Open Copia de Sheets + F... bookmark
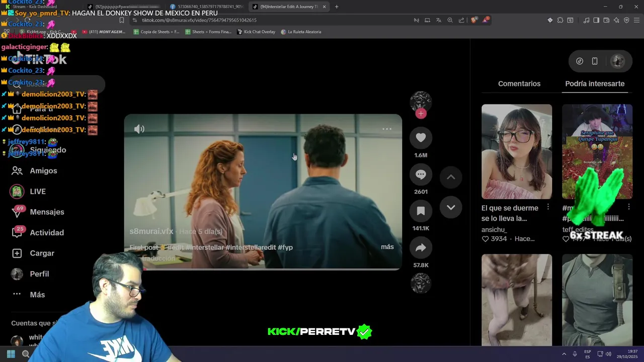Viewport: 644px width, 362px height. coord(156,32)
